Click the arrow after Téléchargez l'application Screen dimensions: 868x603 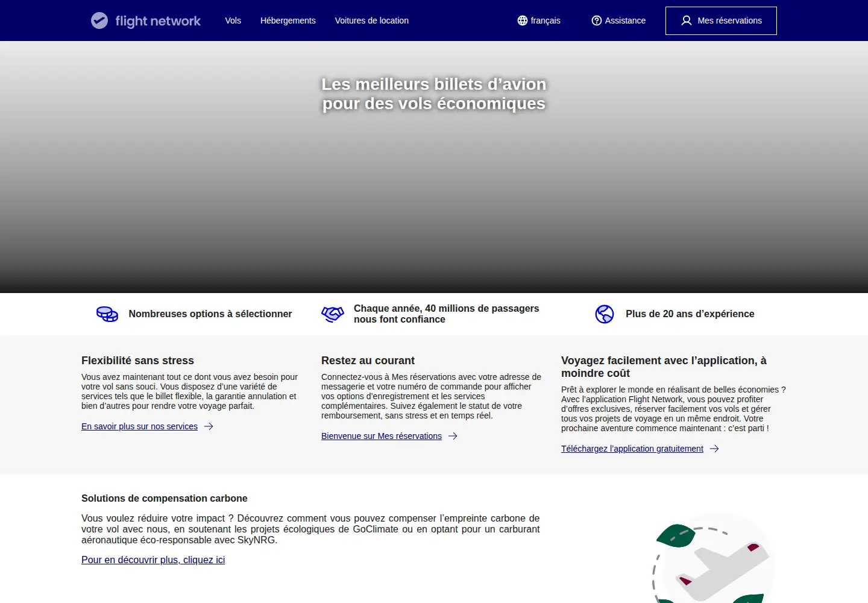tap(714, 449)
